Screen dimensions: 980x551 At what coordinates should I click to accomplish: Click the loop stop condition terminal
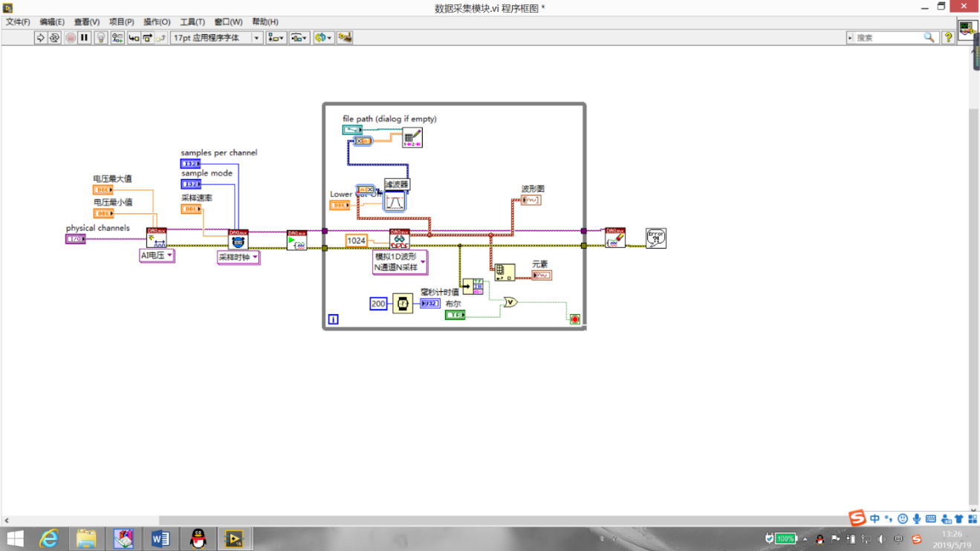coord(574,319)
